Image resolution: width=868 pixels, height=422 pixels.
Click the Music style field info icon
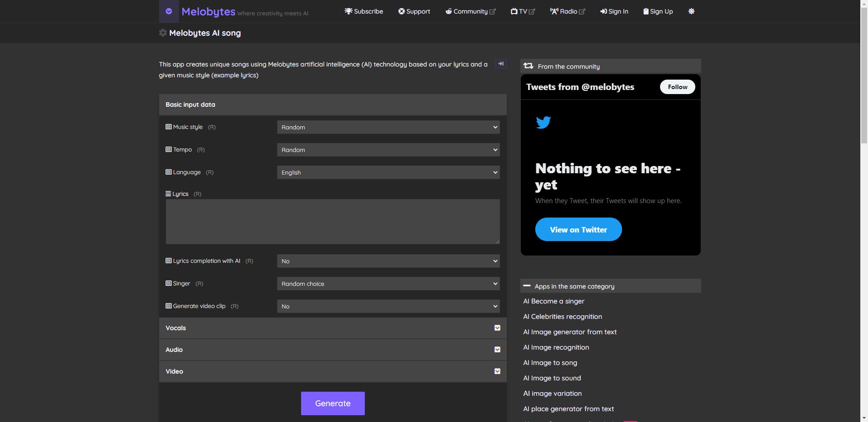(x=169, y=127)
